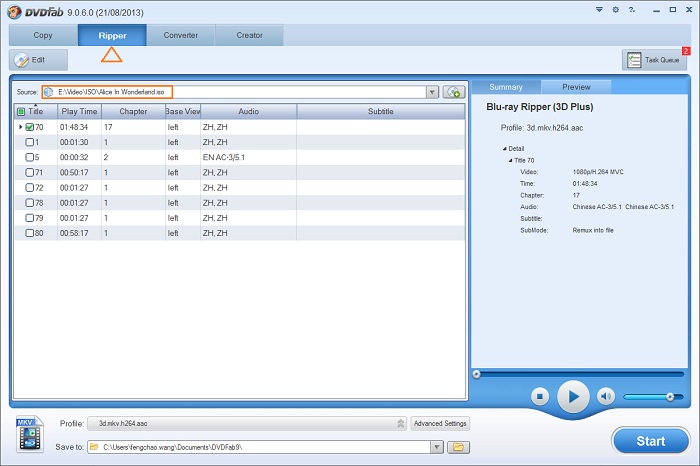Screen dimensions: 700x466
Task: Check title 1 checkbox
Action: tap(29, 142)
